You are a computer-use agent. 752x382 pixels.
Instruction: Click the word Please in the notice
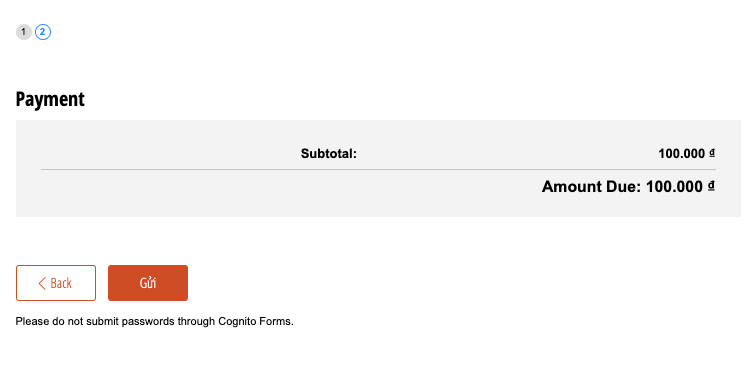(32, 321)
